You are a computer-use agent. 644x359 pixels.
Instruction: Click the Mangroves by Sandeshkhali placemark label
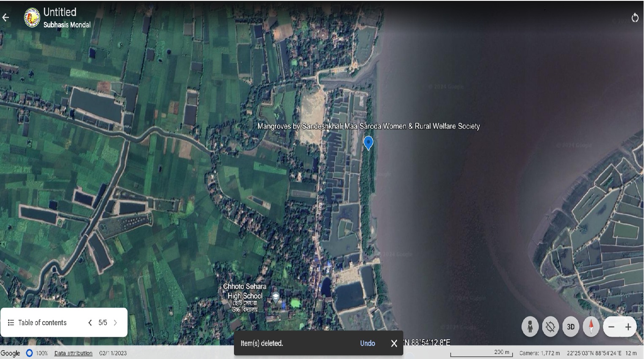[368, 126]
